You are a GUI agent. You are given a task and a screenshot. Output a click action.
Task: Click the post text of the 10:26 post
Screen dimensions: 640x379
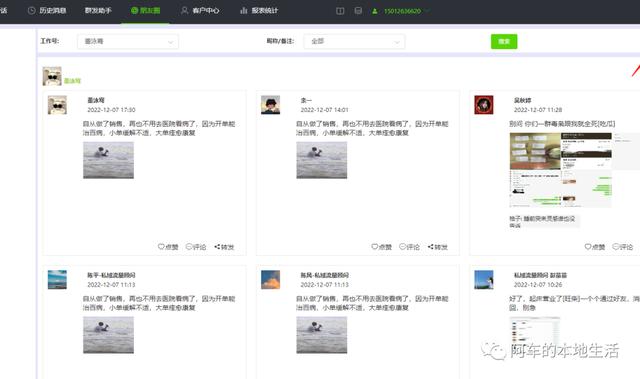[574, 303]
